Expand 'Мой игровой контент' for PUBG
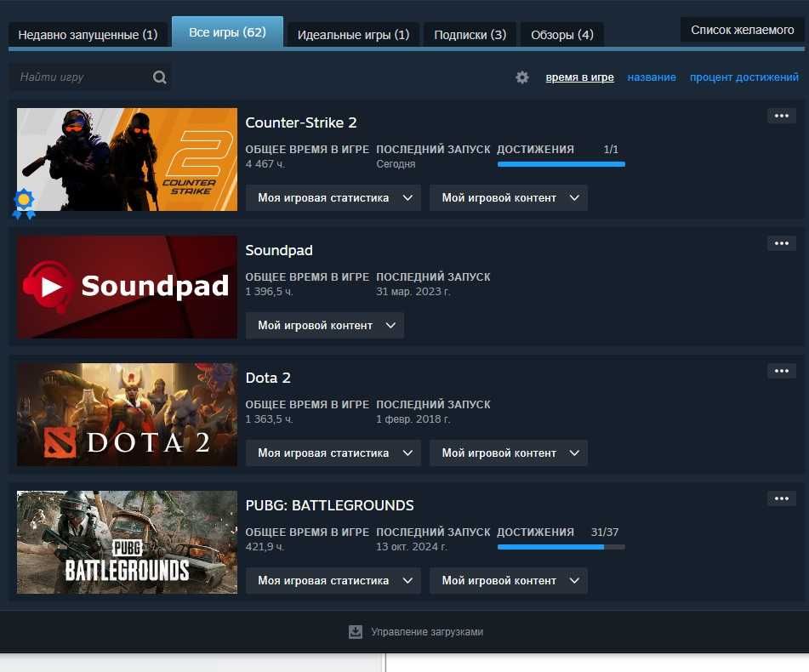 [x=509, y=581]
